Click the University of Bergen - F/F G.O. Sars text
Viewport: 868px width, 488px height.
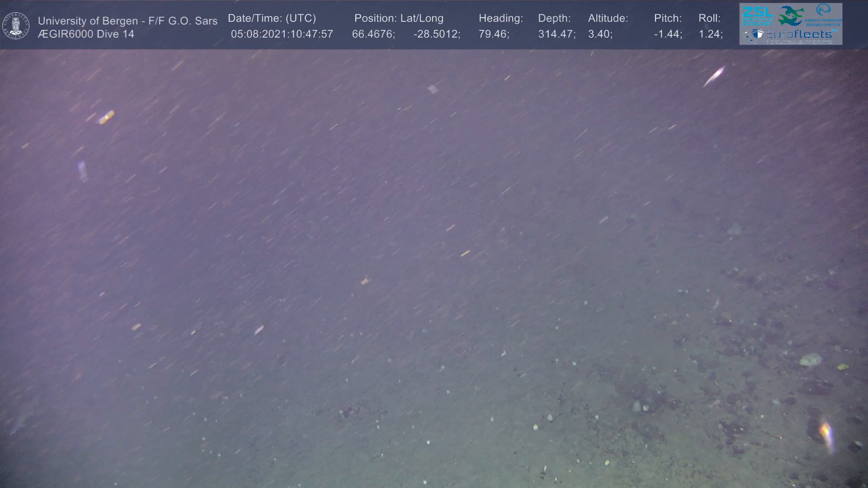(127, 21)
